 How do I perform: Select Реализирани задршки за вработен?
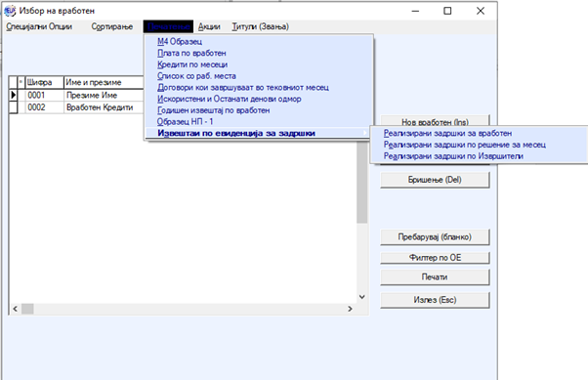[479, 133]
